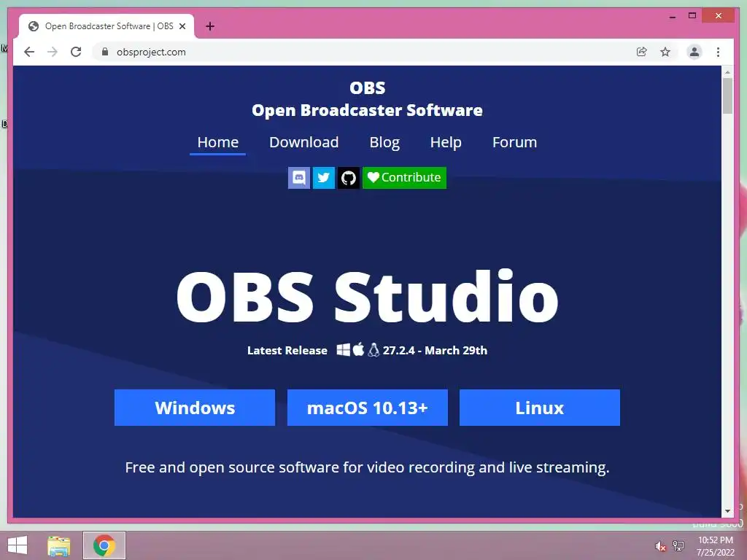
Task: Open the OBS Discord server icon
Action: (298, 178)
